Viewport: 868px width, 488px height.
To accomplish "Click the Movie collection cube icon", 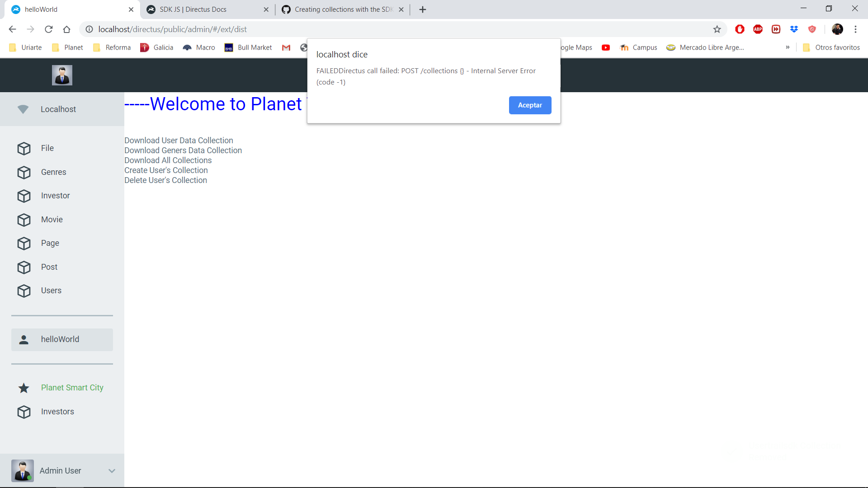I will point(24,220).
